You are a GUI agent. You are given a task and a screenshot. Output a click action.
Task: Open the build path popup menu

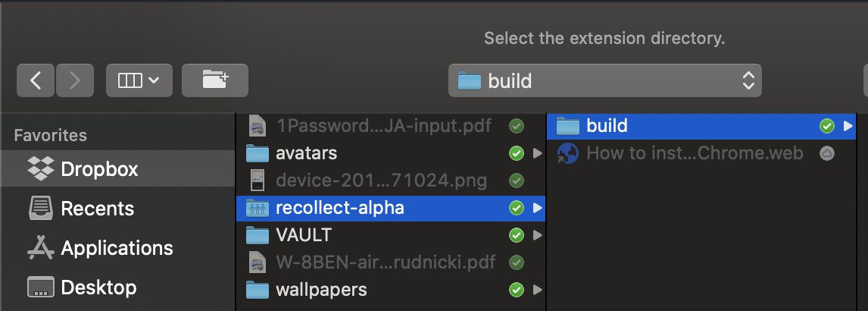pos(604,80)
